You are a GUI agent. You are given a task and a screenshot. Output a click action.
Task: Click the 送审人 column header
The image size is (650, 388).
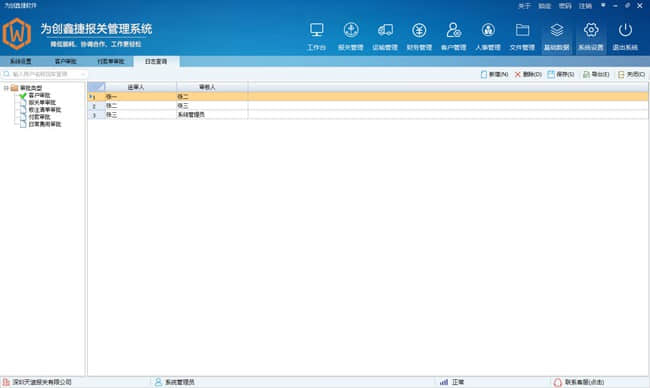tap(141, 87)
